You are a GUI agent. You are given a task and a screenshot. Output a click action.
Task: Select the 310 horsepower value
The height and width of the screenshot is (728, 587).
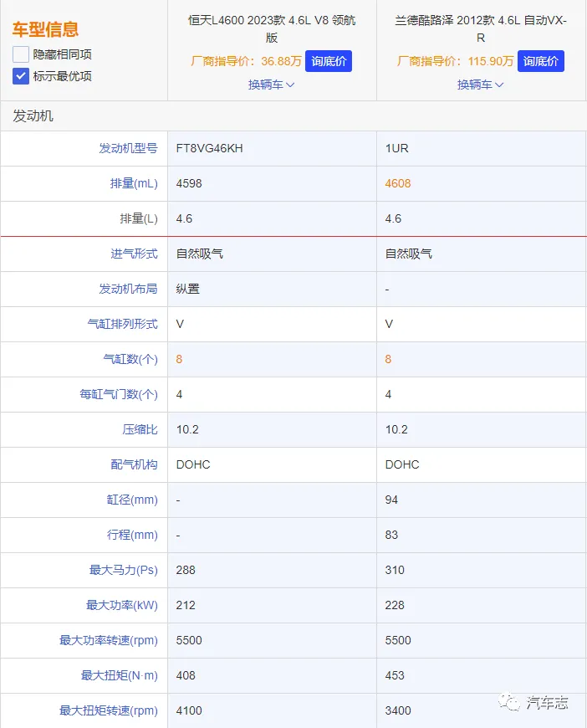tap(395, 570)
